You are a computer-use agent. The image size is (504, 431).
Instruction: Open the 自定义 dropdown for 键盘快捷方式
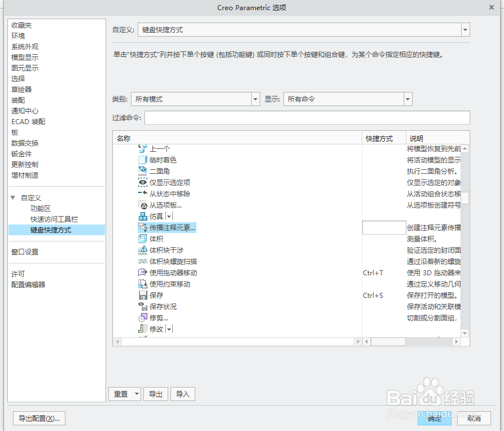[465, 30]
